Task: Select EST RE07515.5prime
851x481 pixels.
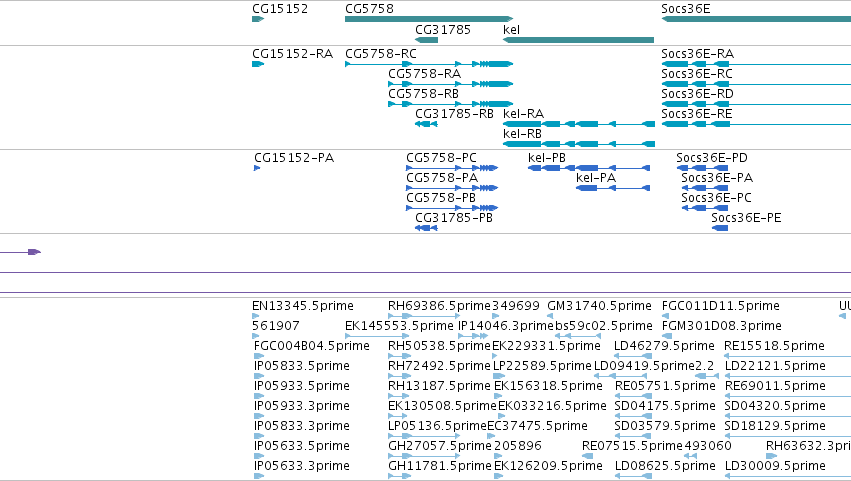Action: click(x=632, y=447)
